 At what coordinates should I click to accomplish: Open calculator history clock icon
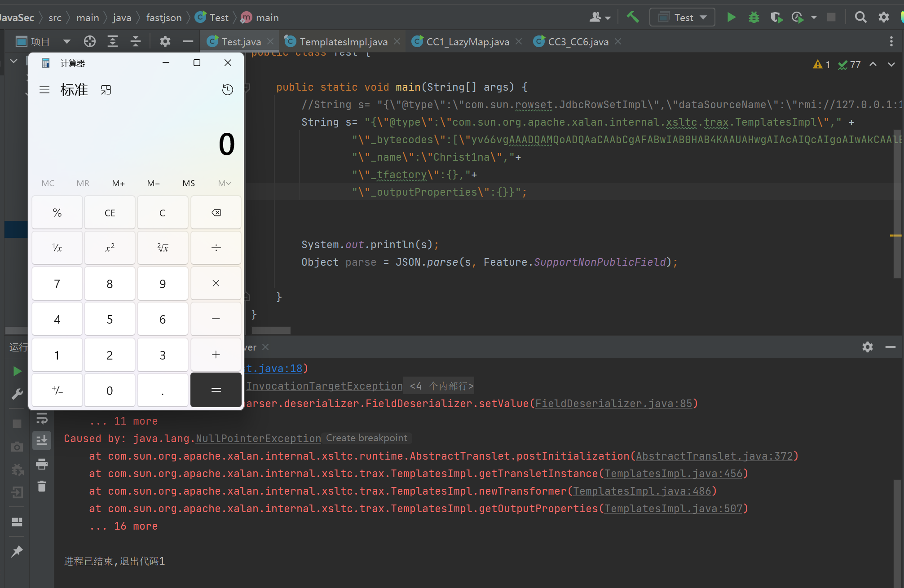tap(228, 90)
